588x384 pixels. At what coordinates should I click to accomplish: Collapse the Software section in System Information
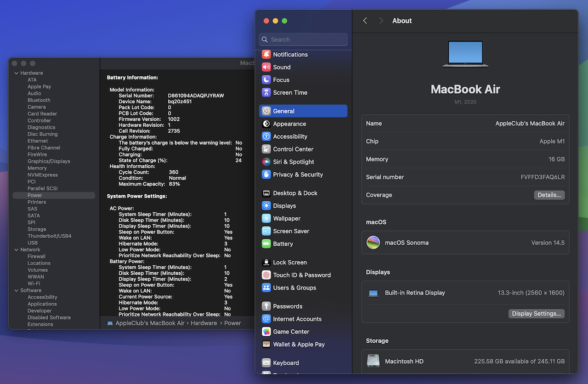coord(17,290)
